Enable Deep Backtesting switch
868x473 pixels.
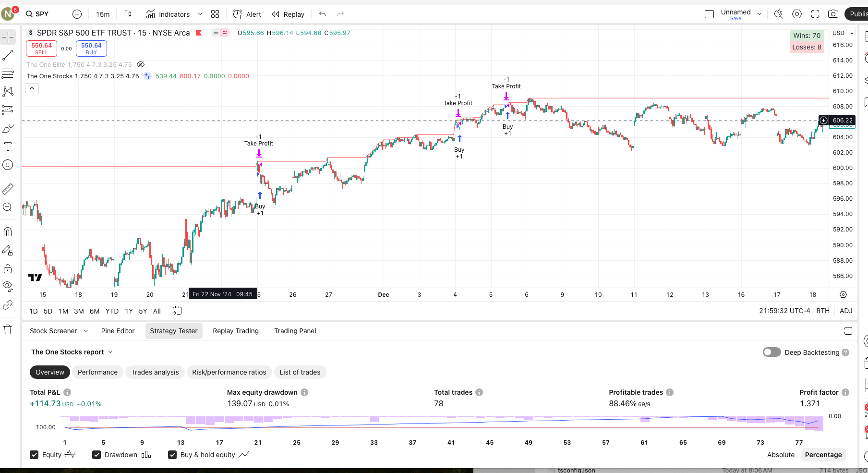tap(772, 352)
